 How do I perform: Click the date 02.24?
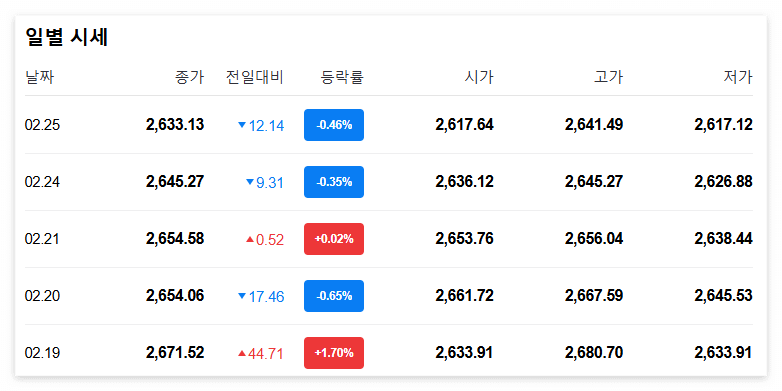point(42,182)
